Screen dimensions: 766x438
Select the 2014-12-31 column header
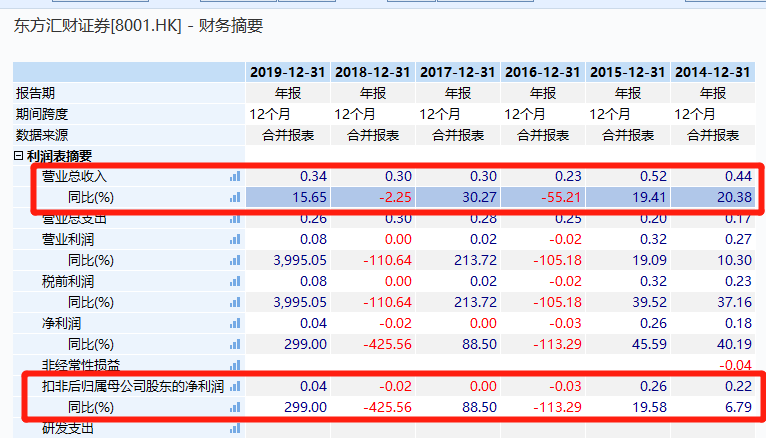click(712, 72)
